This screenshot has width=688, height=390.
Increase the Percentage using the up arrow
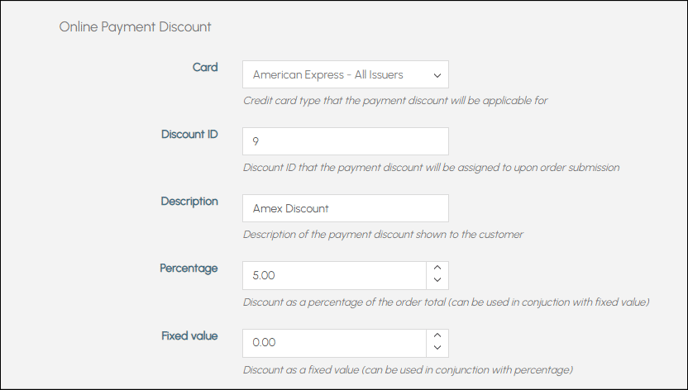click(437, 268)
